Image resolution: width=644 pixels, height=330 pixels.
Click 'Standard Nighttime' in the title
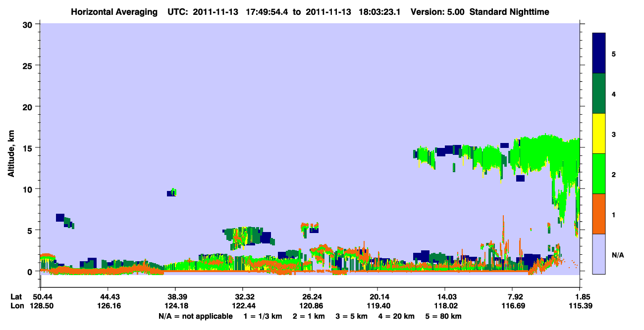pos(509,11)
